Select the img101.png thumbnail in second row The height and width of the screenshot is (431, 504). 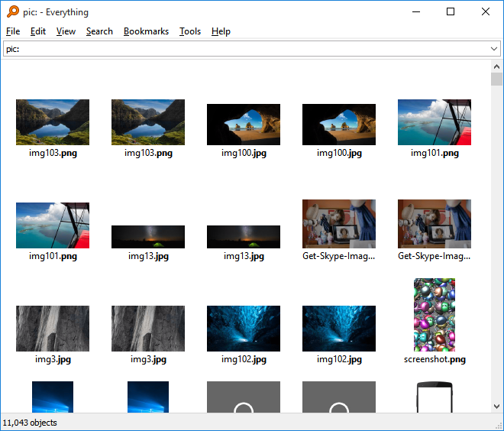point(53,225)
